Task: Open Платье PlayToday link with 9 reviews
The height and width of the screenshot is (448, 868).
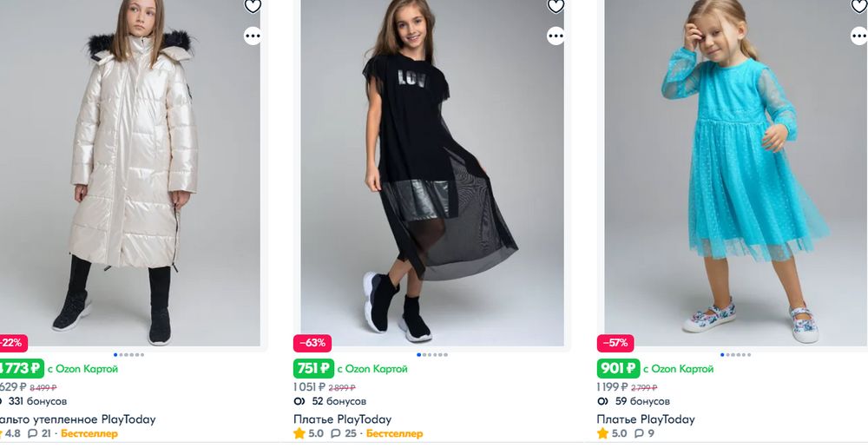Action: pos(646,419)
